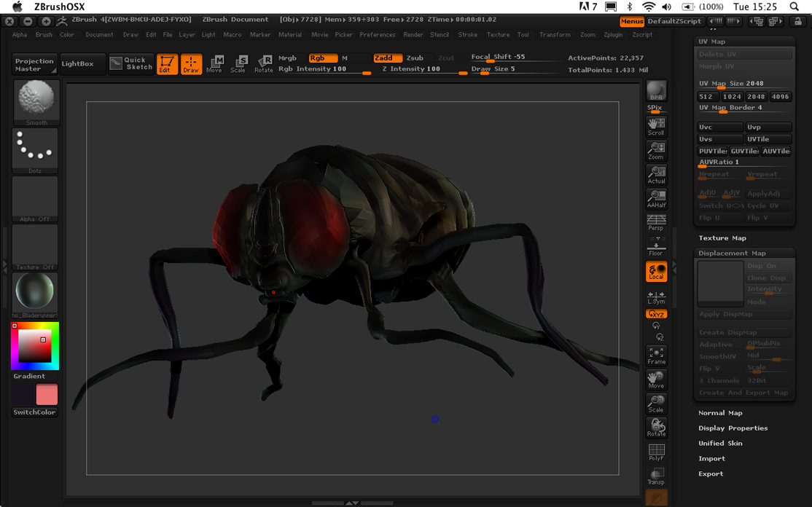Pick a color from the Gradient swatch
Image resolution: width=812 pixels, height=507 pixels.
[x=34, y=346]
